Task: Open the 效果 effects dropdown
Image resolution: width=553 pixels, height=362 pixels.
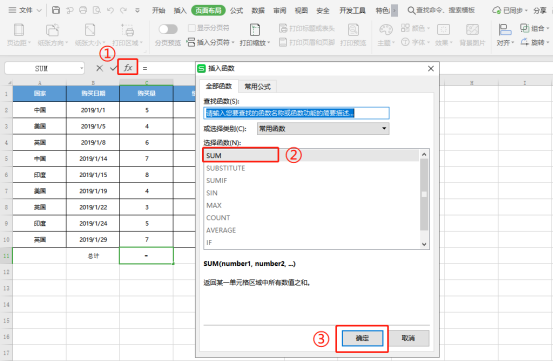Action: coord(451,43)
